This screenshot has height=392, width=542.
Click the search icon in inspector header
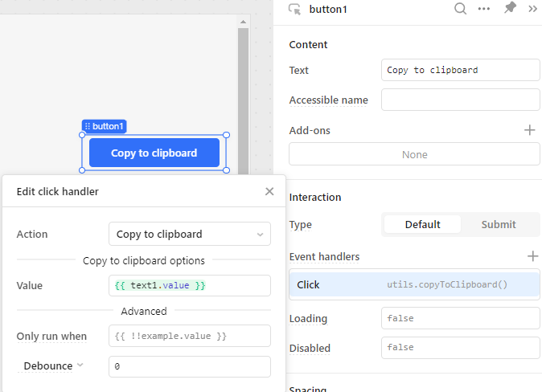tap(460, 9)
